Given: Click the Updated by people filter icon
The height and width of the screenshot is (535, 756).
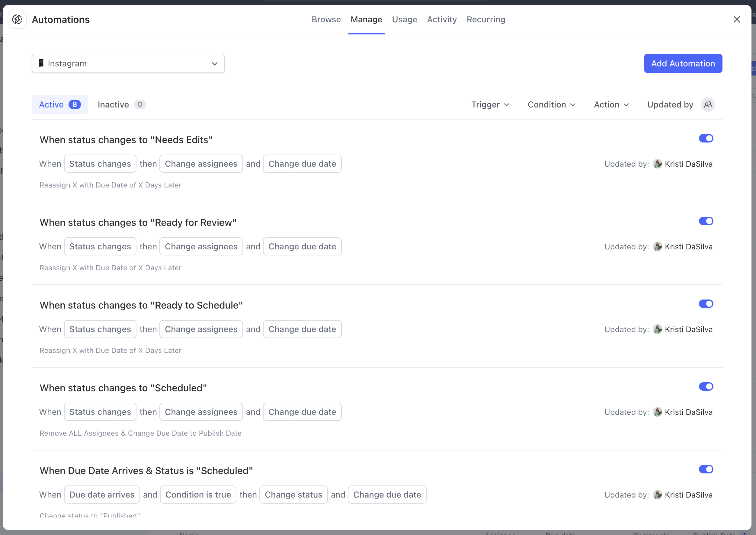Looking at the screenshot, I should click(x=708, y=105).
